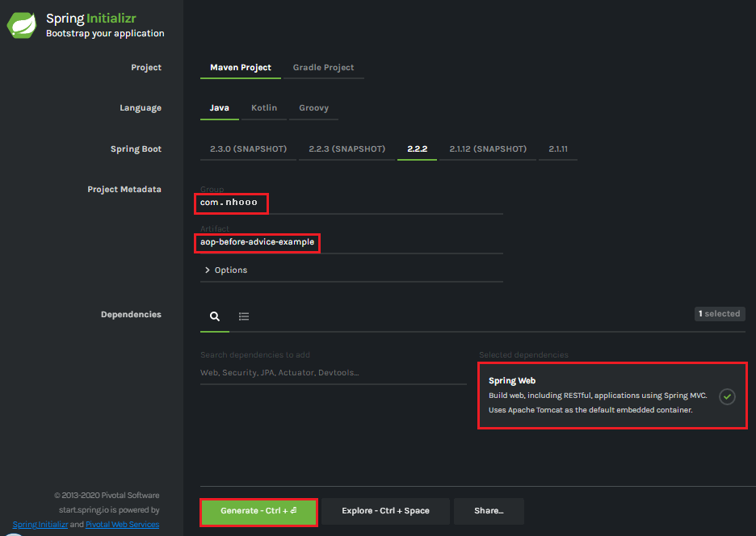
Task: Choose Maven Project as project type
Action: (x=240, y=68)
